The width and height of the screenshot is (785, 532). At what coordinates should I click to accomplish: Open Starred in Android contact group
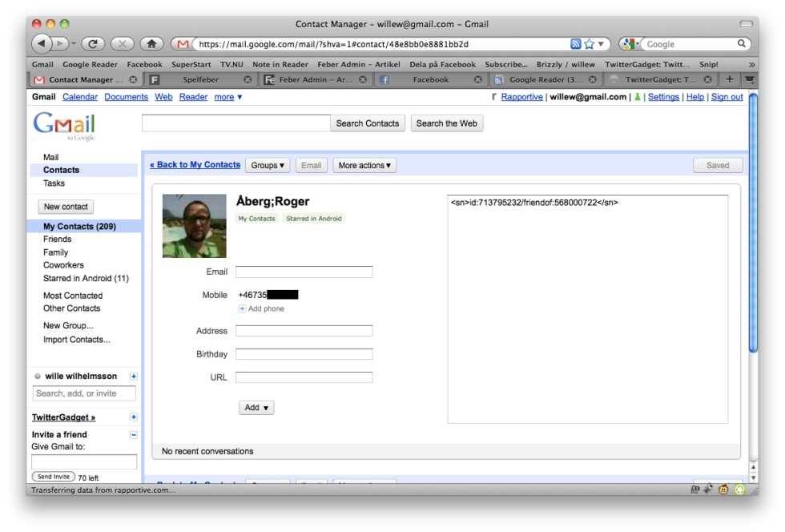[x=86, y=279]
